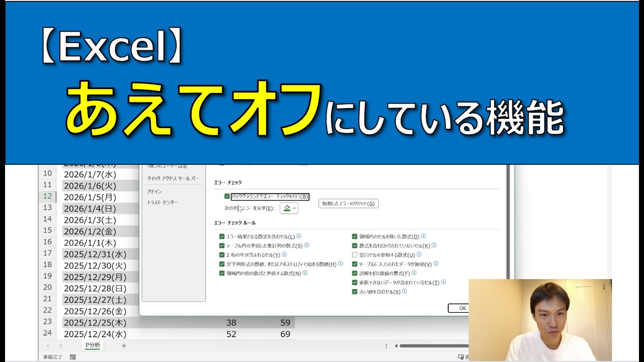Select トラスト センター category
This screenshot has width=644, height=362.
tap(163, 202)
